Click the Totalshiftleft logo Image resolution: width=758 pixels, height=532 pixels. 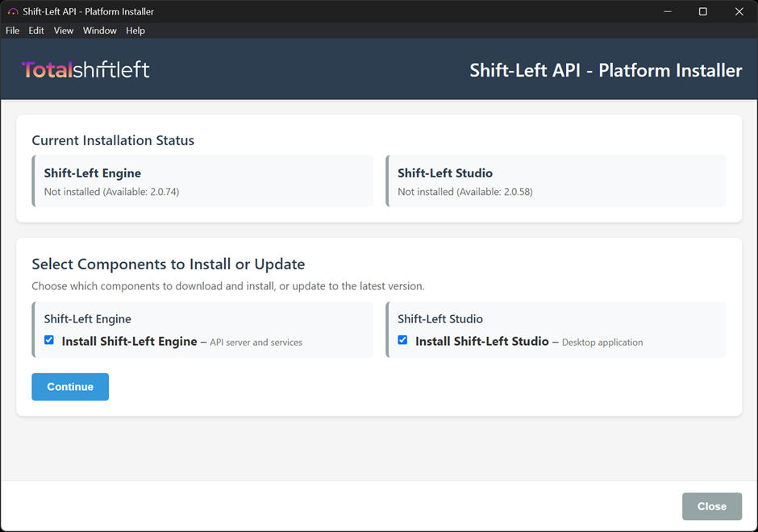(85, 69)
